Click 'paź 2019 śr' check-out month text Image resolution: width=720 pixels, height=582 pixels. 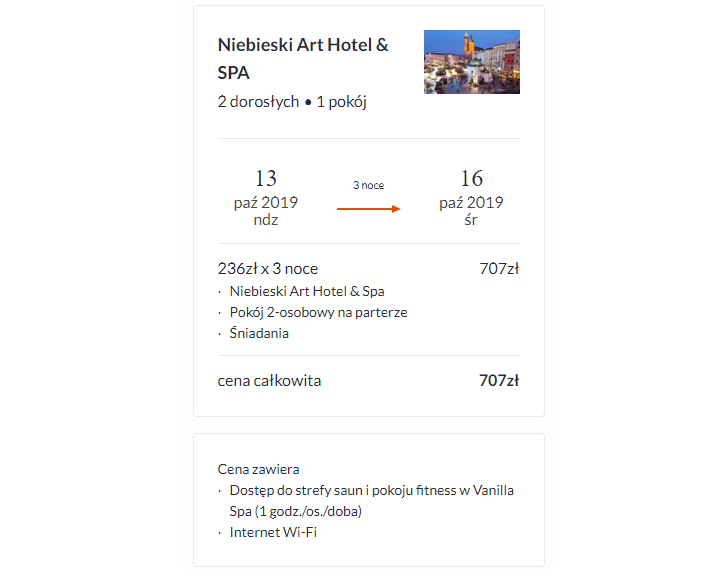[x=471, y=211]
